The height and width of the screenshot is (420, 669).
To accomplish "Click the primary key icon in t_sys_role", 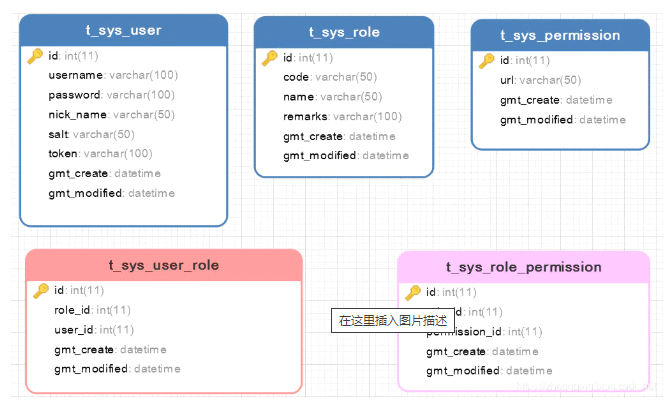I will coord(270,58).
